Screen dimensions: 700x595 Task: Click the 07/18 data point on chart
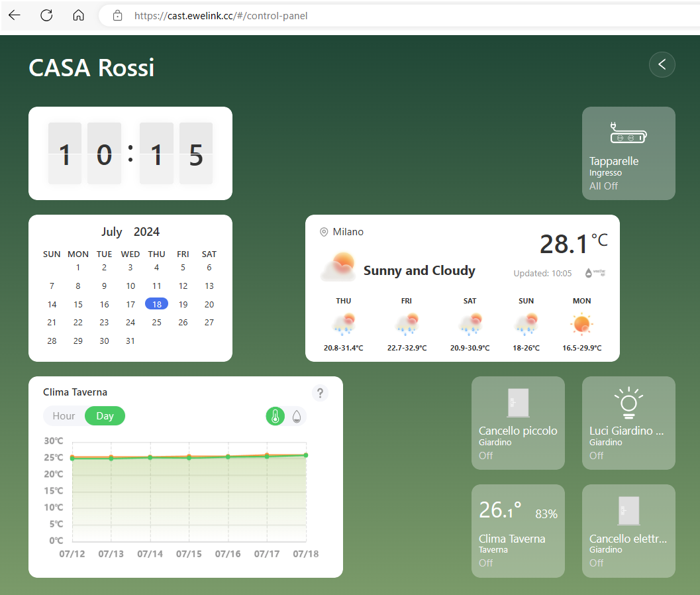point(305,455)
